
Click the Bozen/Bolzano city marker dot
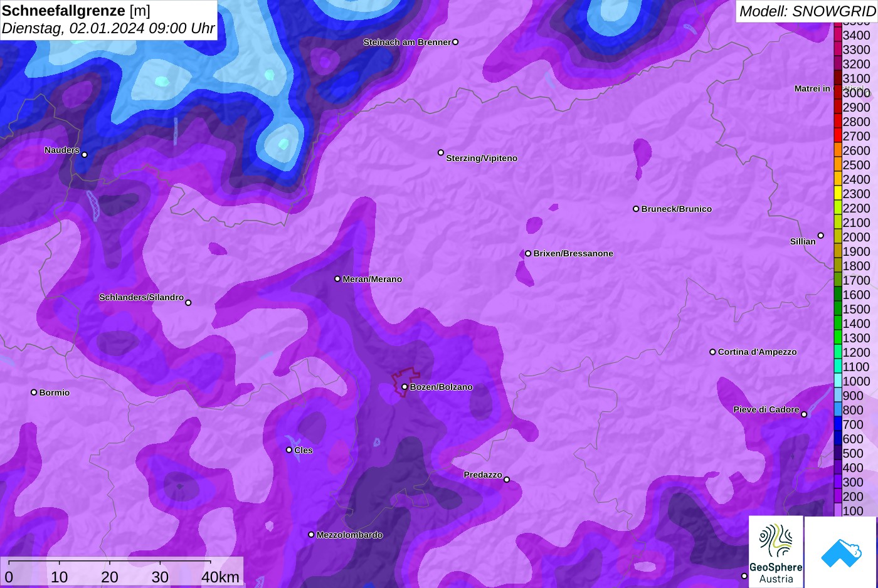click(405, 387)
